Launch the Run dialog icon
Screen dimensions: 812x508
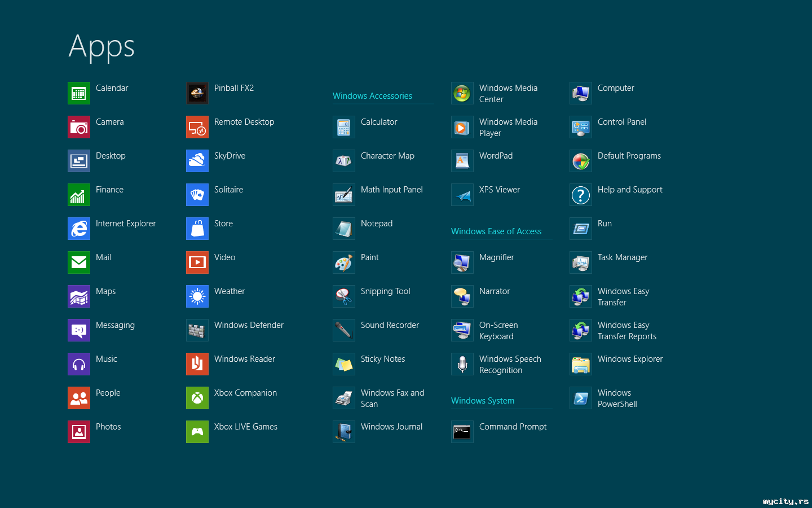click(581, 229)
